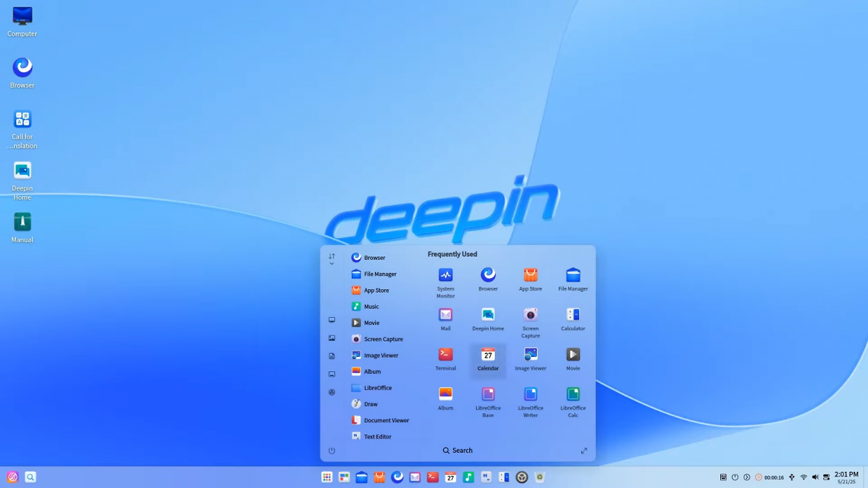Open App Store from the taskbar
The image size is (868, 488).
coord(380,477)
